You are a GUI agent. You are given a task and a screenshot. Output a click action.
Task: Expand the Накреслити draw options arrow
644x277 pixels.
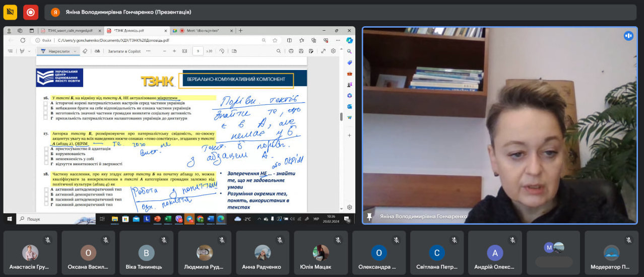pyautogui.click(x=75, y=51)
